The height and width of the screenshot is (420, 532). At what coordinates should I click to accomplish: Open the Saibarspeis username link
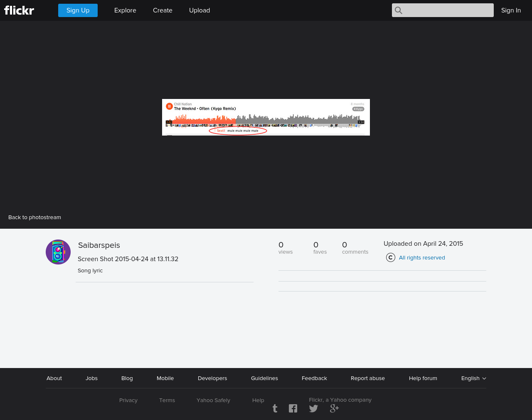coord(99,245)
